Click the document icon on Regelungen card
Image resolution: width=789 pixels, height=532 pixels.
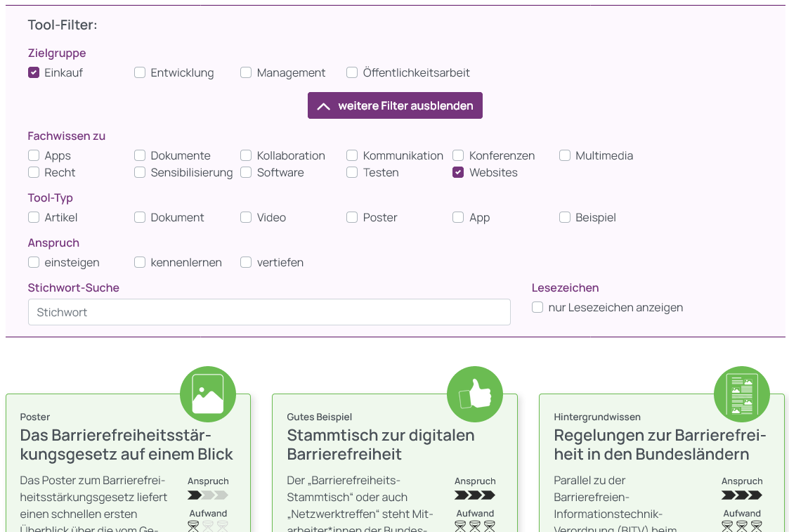point(742,394)
